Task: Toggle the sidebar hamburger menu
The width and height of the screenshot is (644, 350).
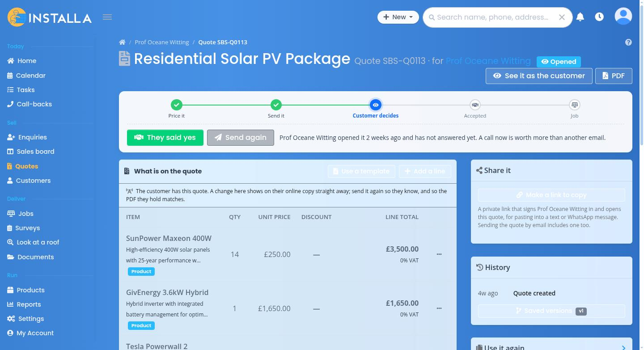Action: [x=107, y=17]
